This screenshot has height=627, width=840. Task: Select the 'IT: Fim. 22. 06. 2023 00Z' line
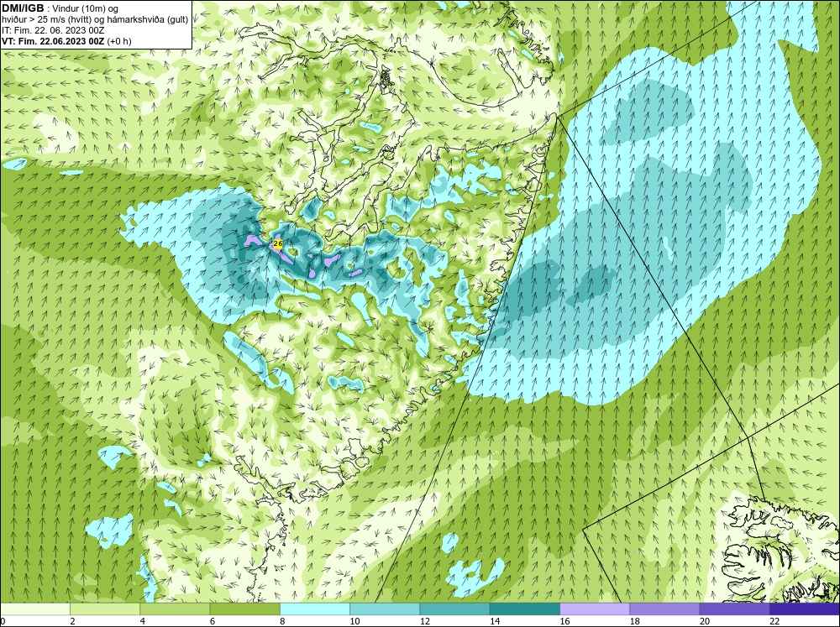(53, 30)
